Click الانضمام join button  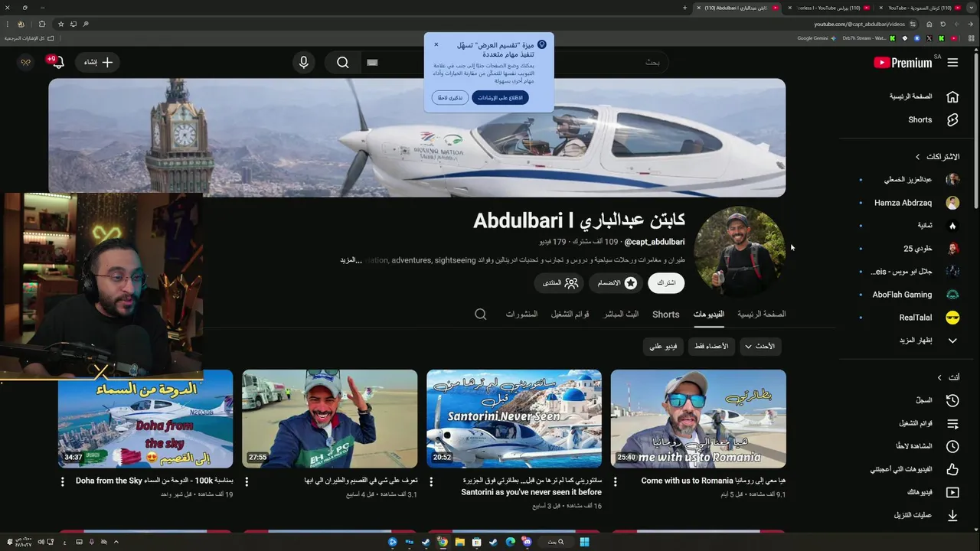click(618, 283)
